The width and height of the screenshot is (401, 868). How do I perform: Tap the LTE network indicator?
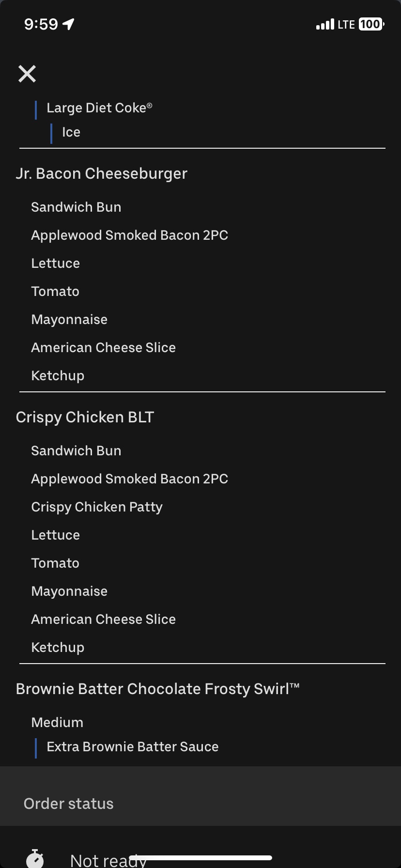346,24
